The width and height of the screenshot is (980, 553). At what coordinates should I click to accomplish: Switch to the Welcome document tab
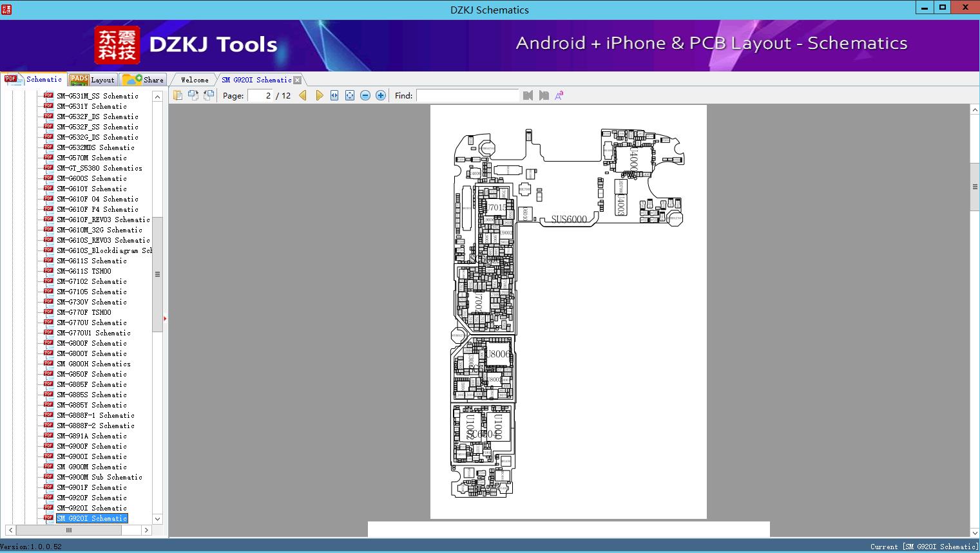(x=195, y=80)
